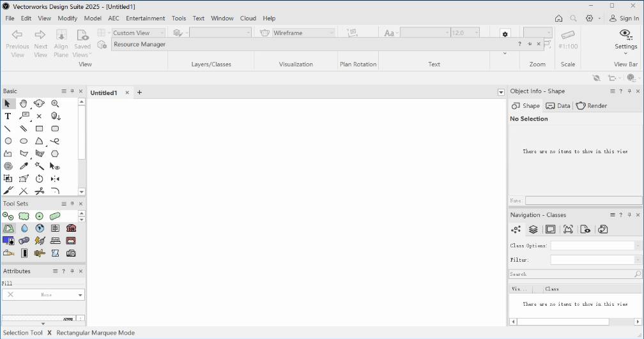This screenshot has height=339, width=644.
Task: Click the Search field in Navigation palette
Action: [x=571, y=274]
